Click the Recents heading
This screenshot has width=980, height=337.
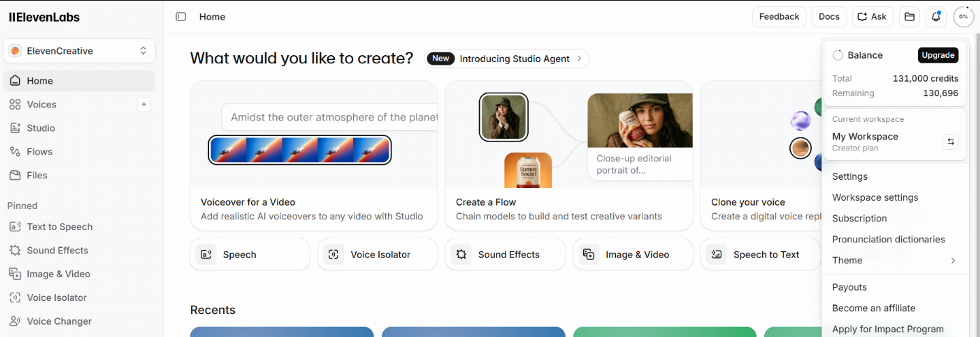tap(212, 310)
